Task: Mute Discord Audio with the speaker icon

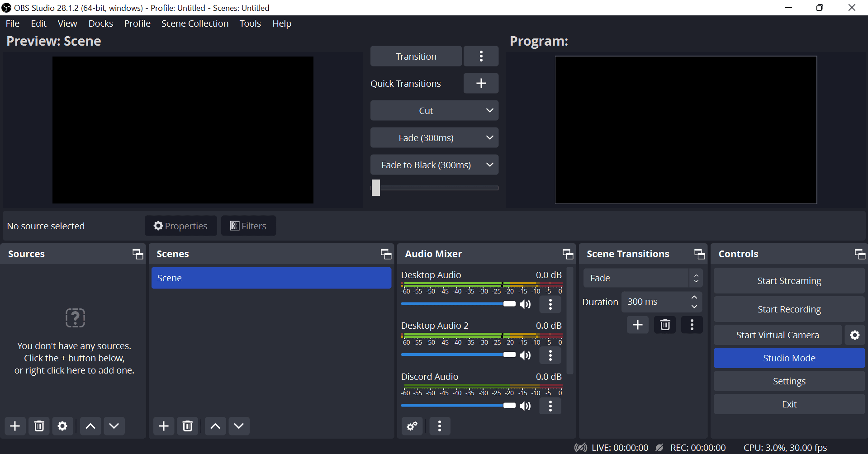Action: [x=525, y=406]
